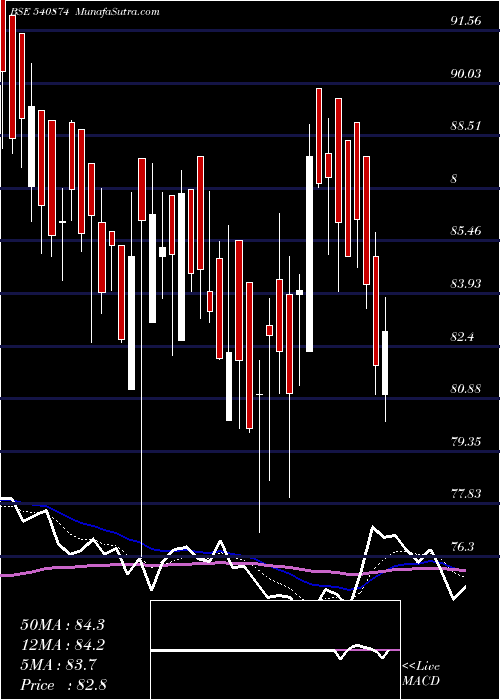Click the 50MA : 84.3 value
Screen dimensions: 500x700
[x=62, y=625]
